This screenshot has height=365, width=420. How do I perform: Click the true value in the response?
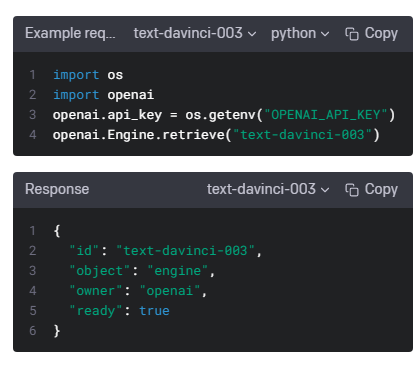(x=154, y=311)
